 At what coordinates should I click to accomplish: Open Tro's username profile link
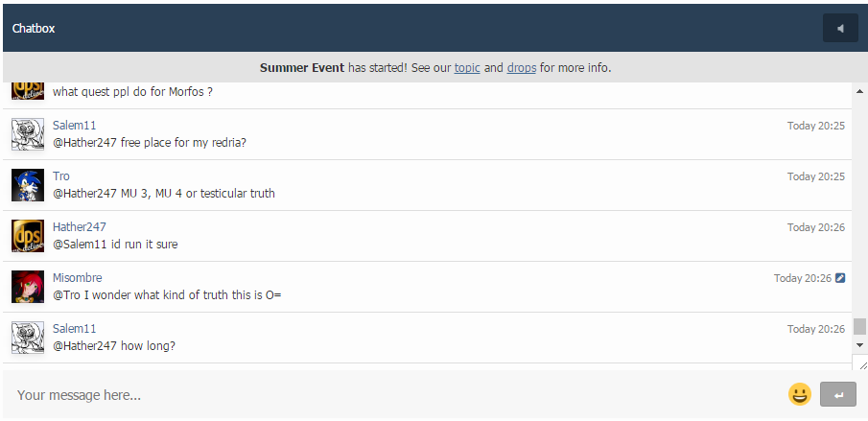(x=61, y=176)
